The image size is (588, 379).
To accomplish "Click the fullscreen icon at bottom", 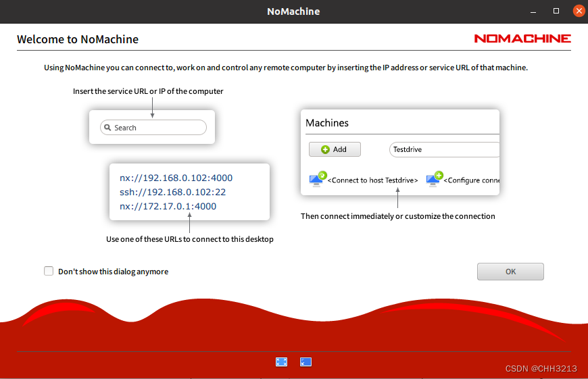I will (x=281, y=361).
